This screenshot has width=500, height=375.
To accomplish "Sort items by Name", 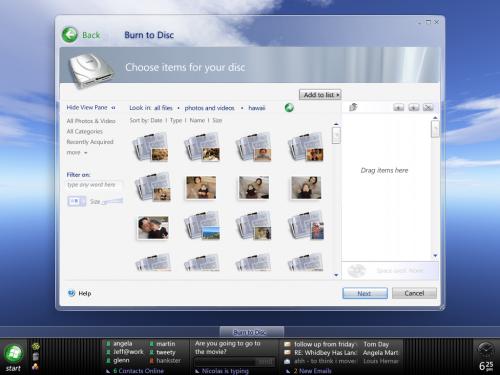I will pyautogui.click(x=197, y=120).
